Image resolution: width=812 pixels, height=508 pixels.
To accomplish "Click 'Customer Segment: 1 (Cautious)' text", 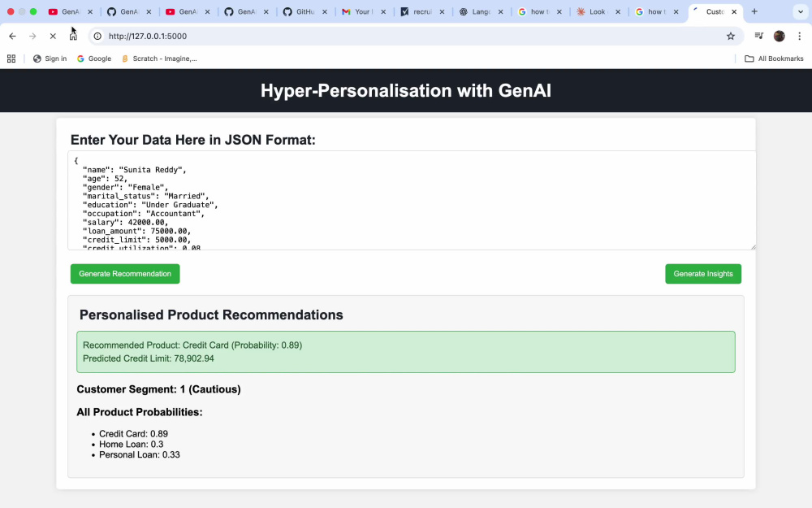I will 158,389.
